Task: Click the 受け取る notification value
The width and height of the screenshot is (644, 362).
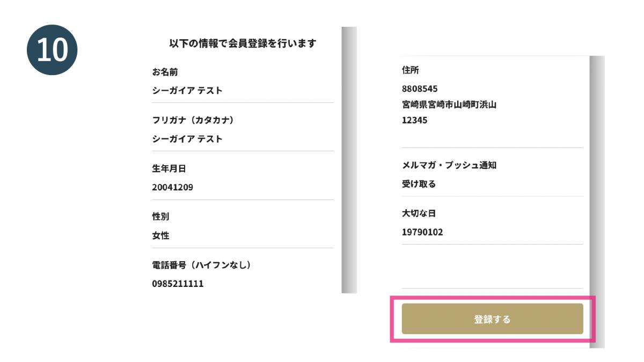Action: coord(419,184)
